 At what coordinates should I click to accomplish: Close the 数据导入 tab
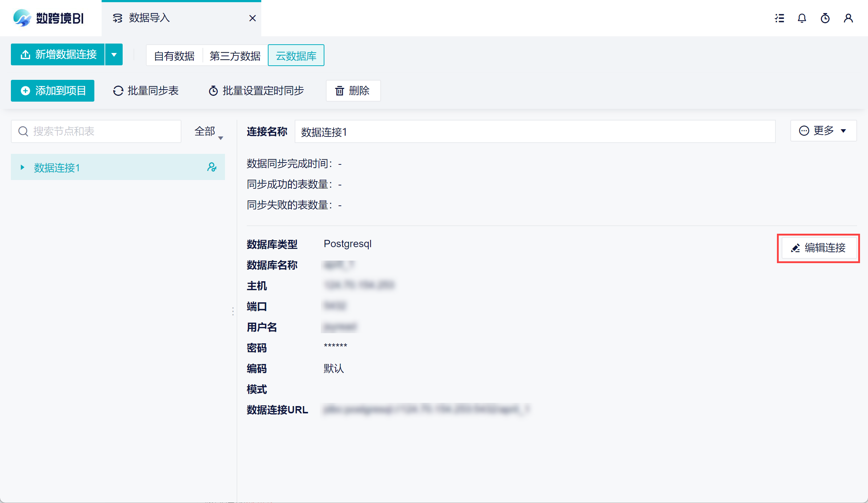tap(253, 18)
